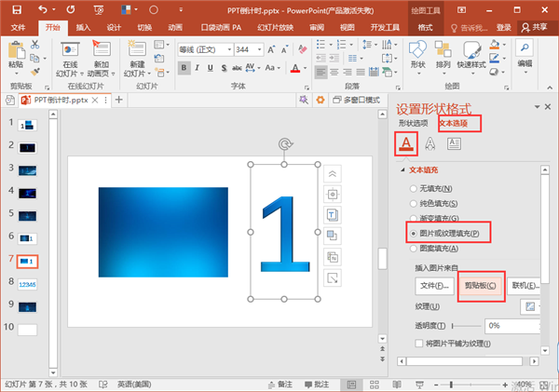Click the Clipboard picture source button
Screen dimensions: 559x392
tap(480, 286)
